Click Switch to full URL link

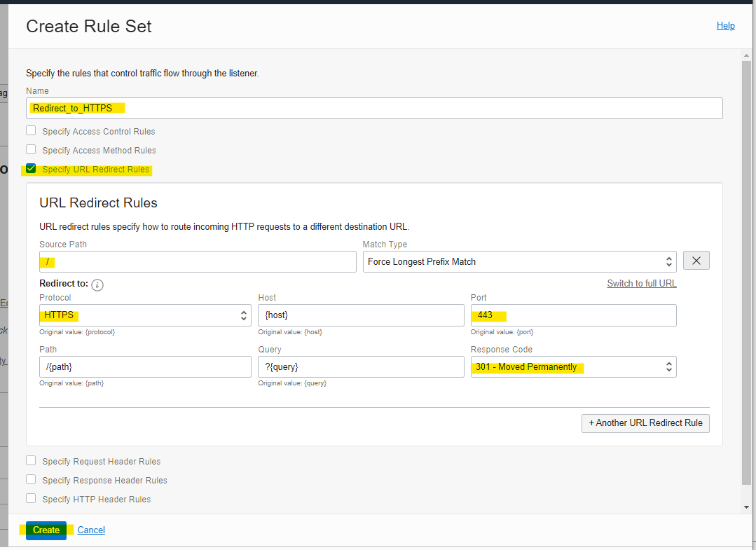(x=641, y=284)
